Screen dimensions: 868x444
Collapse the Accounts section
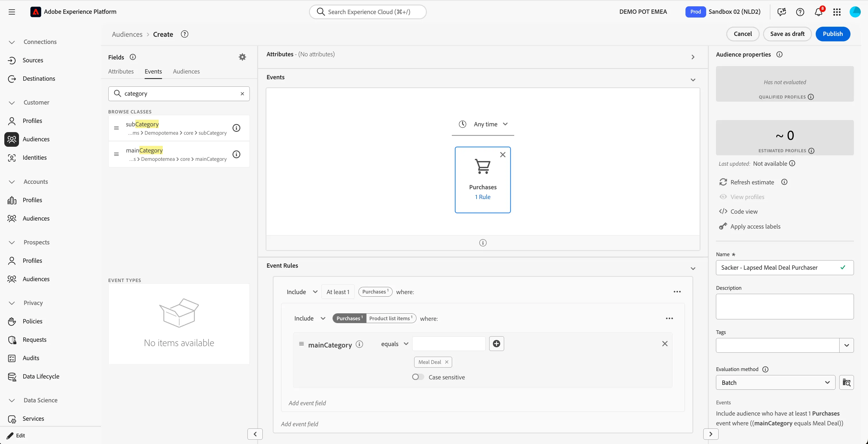12,182
